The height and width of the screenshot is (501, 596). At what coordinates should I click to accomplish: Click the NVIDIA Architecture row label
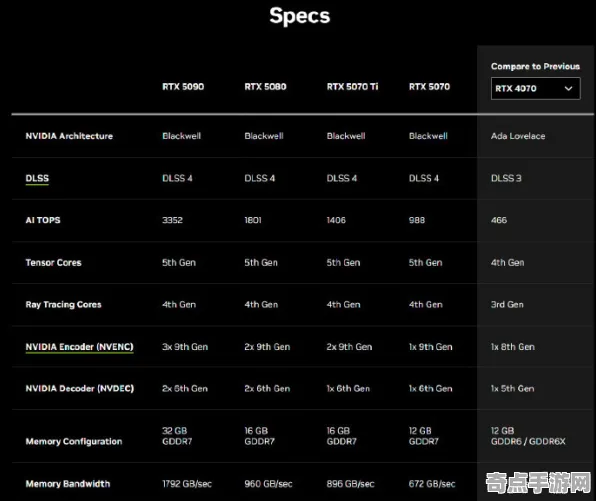coord(69,136)
